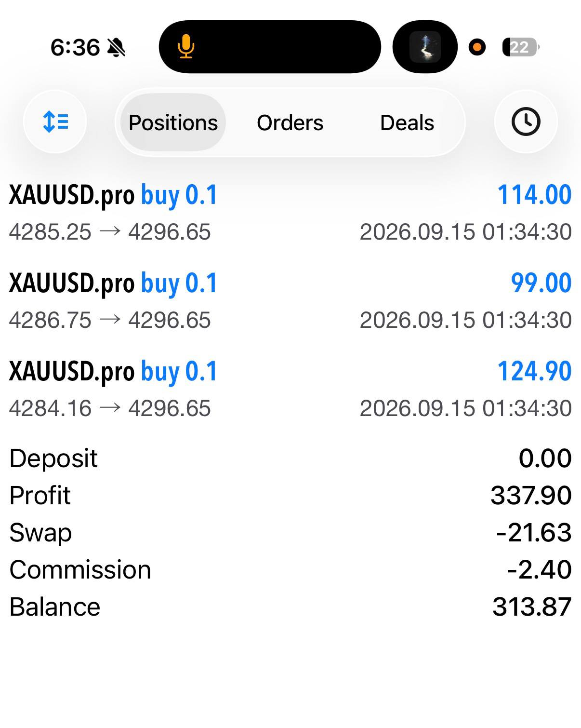Tap the Balance value 313.87
The height and width of the screenshot is (728, 581).
(532, 607)
